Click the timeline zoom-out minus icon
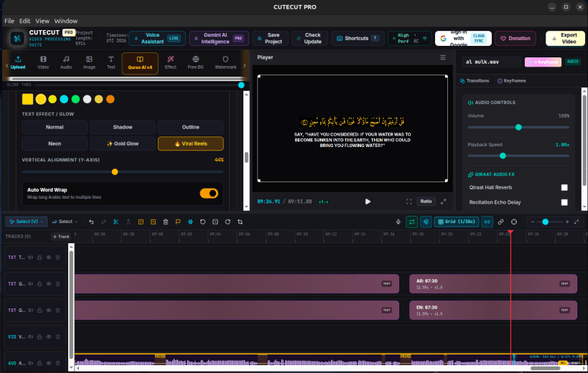This screenshot has height=373, width=588. 533,222
